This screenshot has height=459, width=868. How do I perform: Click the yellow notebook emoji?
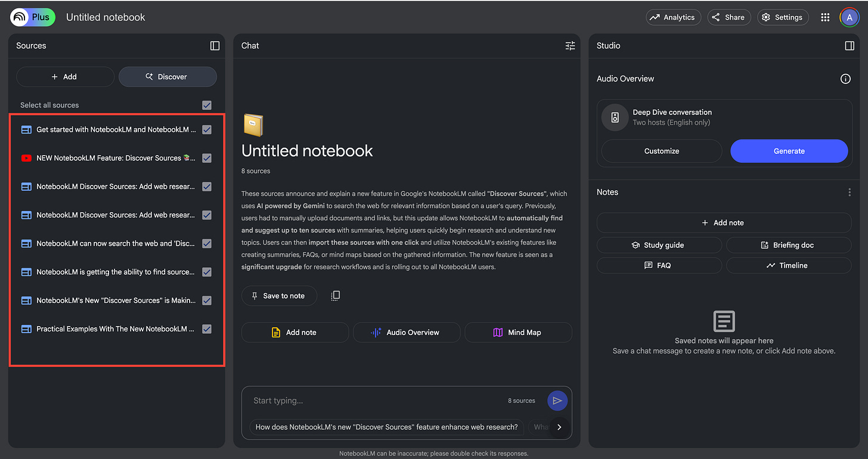point(253,125)
